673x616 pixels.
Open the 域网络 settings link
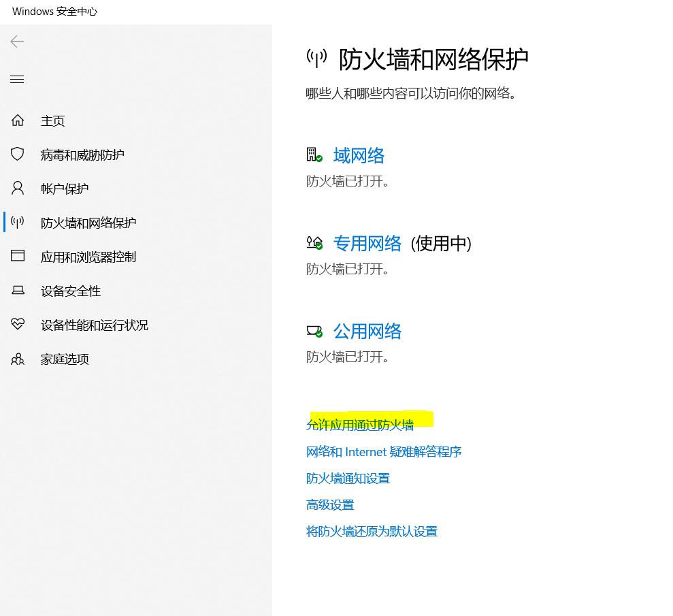[359, 155]
